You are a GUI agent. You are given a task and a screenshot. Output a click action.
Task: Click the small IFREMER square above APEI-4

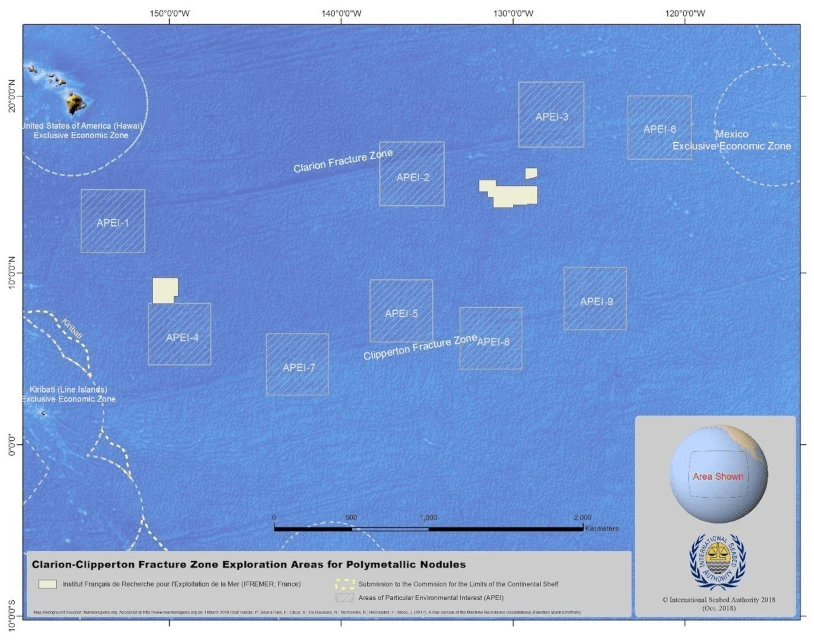point(165,290)
